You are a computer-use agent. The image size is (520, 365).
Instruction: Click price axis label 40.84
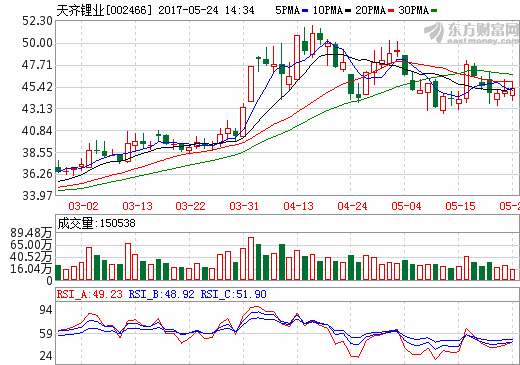click(x=37, y=131)
